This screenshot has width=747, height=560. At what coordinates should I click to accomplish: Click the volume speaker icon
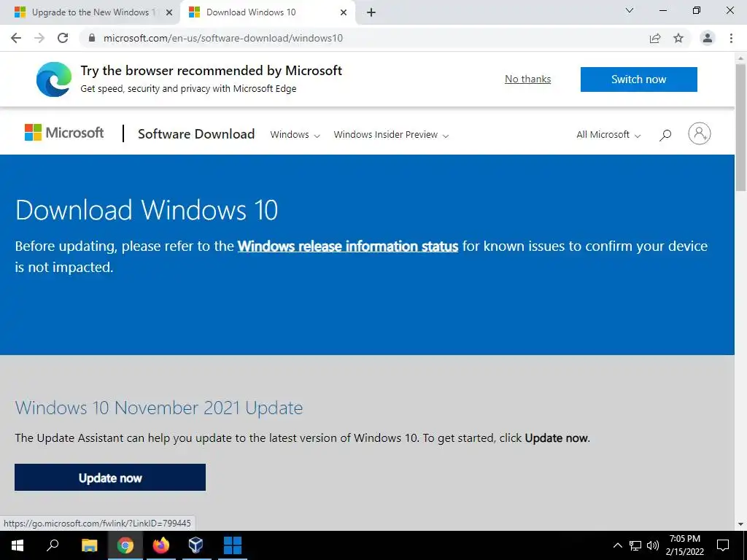tap(653, 545)
